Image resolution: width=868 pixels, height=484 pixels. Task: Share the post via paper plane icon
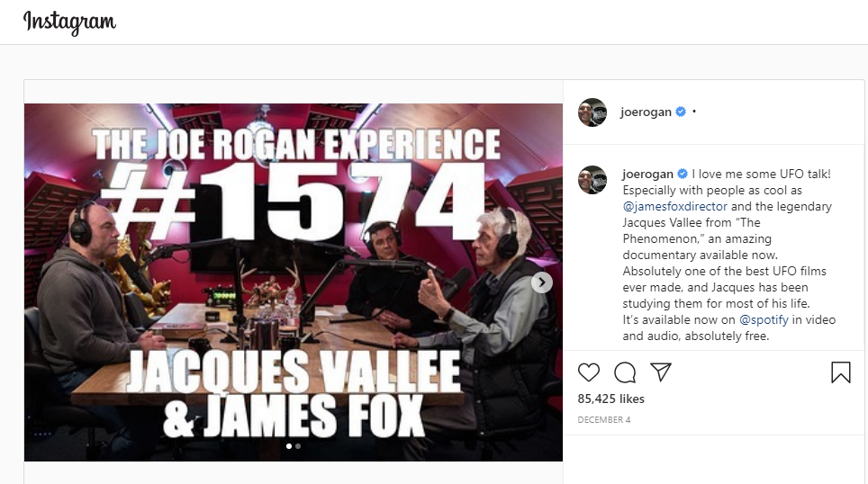(661, 372)
